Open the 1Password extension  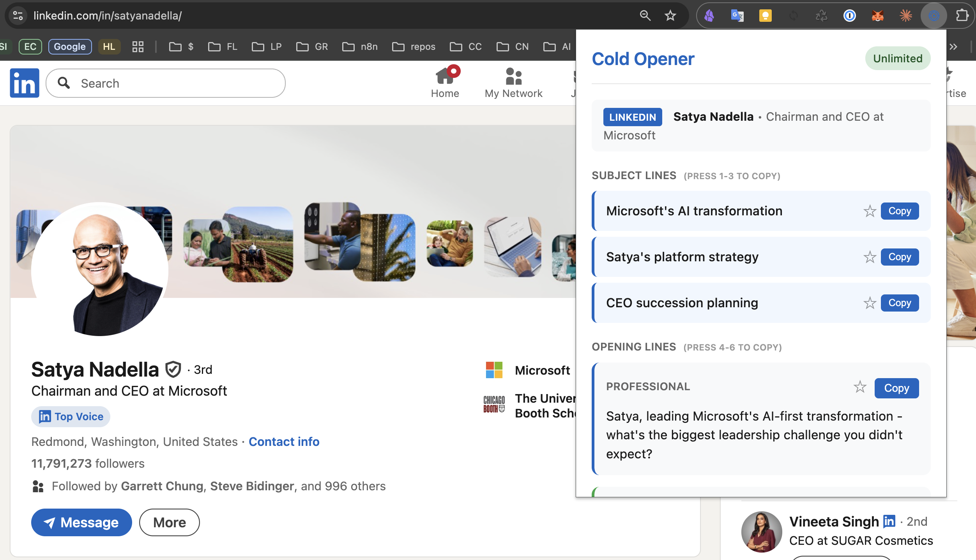850,16
